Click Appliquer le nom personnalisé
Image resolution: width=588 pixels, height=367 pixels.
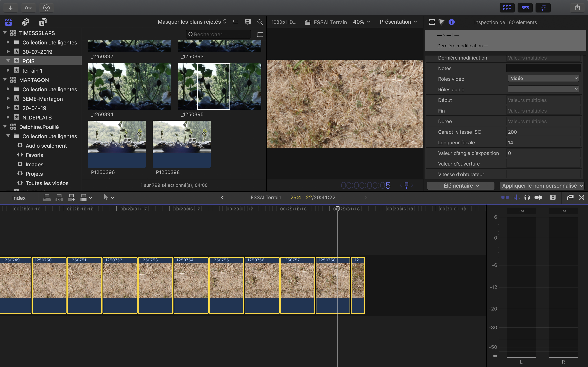click(542, 186)
